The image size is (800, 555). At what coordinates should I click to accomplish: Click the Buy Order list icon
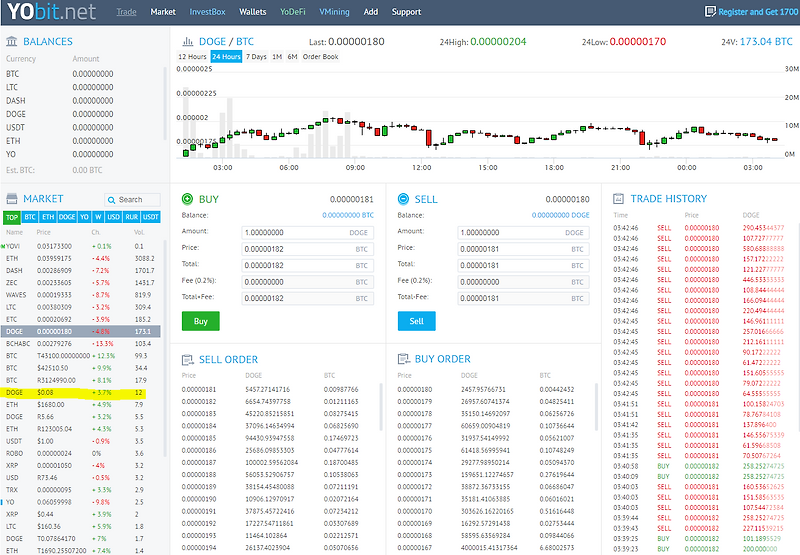click(404, 359)
